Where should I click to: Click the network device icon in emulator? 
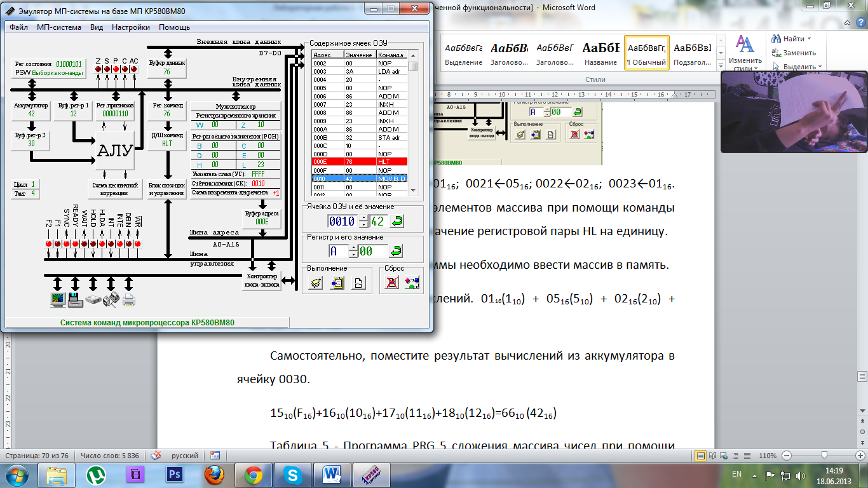[111, 301]
